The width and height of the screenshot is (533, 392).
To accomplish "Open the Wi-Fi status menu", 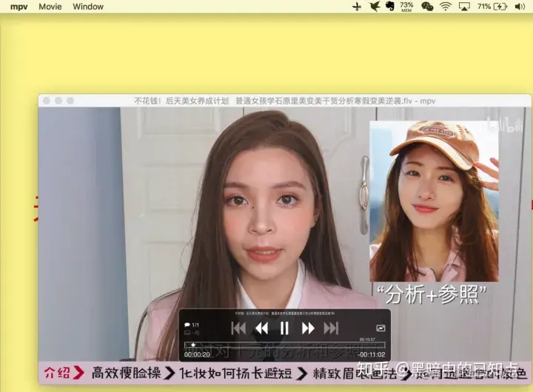I will [446, 7].
